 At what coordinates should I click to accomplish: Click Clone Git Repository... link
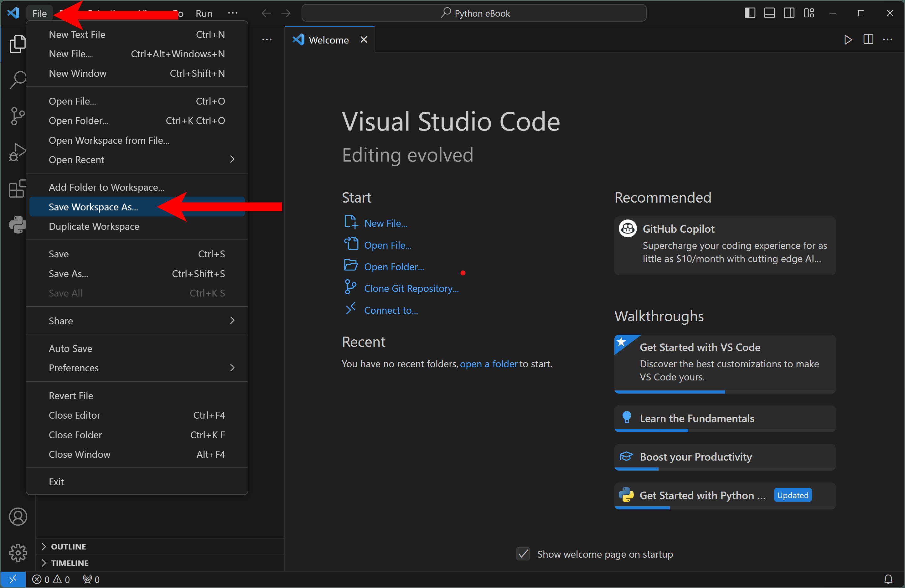tap(411, 288)
